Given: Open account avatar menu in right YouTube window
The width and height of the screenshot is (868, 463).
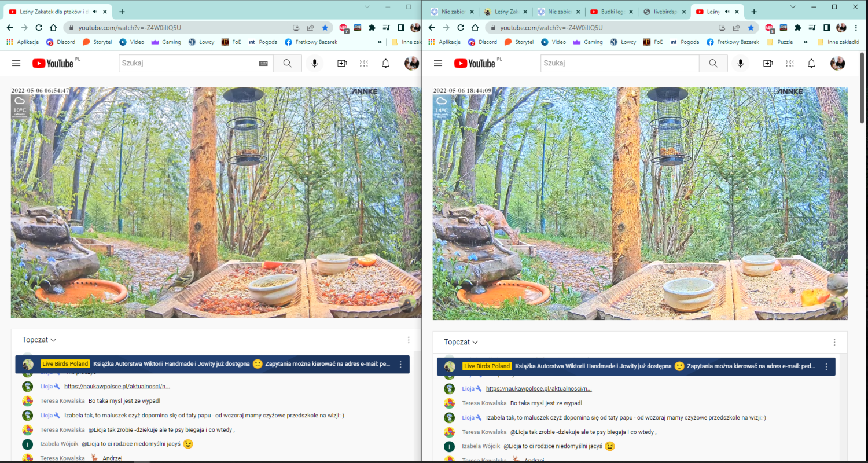Looking at the screenshot, I should pos(837,63).
